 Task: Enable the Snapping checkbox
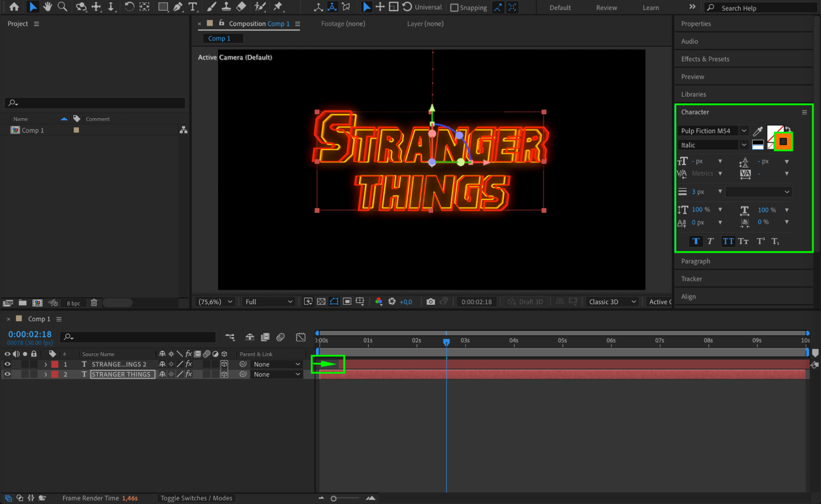[x=454, y=7]
